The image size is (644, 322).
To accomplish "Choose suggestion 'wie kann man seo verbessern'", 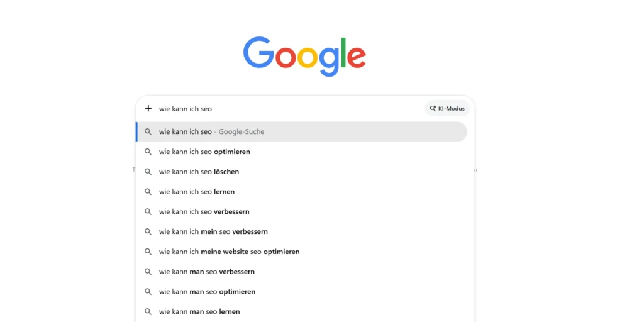I will coord(206,272).
